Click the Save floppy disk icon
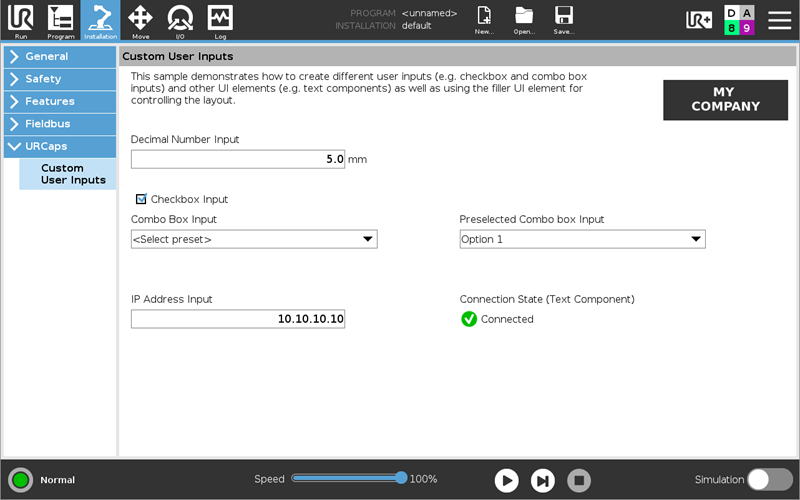This screenshot has width=800, height=500. click(564, 20)
